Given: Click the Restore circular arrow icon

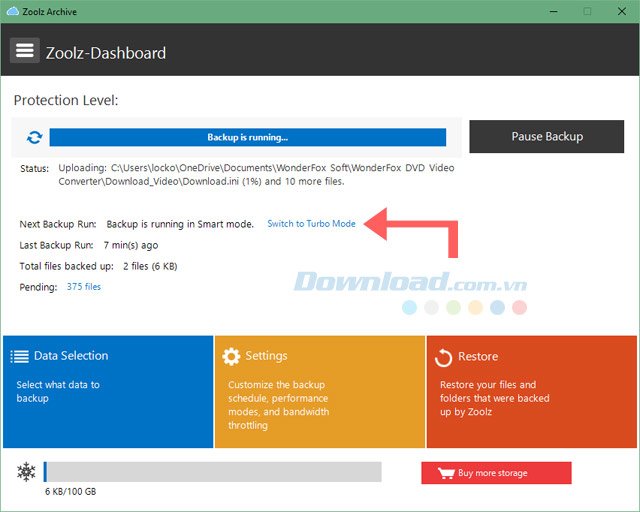Looking at the screenshot, I should (x=443, y=356).
